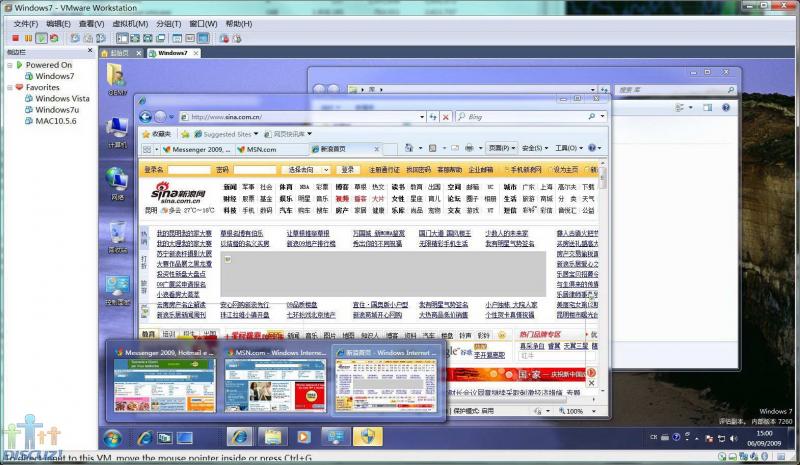Click the Sina username input field
Viewport: 800px width, 465px height.
[x=189, y=169]
